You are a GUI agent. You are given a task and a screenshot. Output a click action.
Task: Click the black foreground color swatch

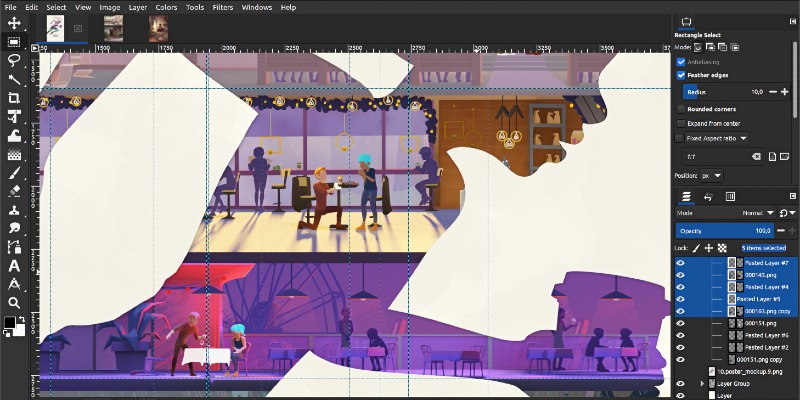pyautogui.click(x=10, y=323)
